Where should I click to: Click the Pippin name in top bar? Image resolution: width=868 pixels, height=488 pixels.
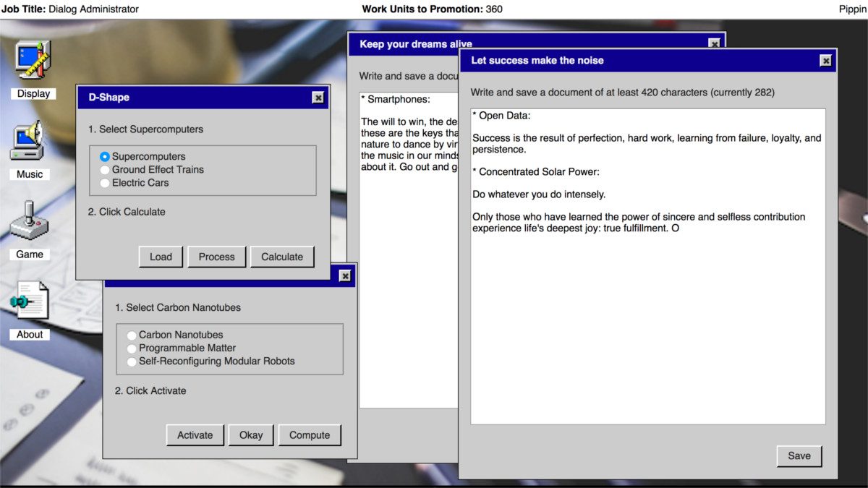(852, 9)
